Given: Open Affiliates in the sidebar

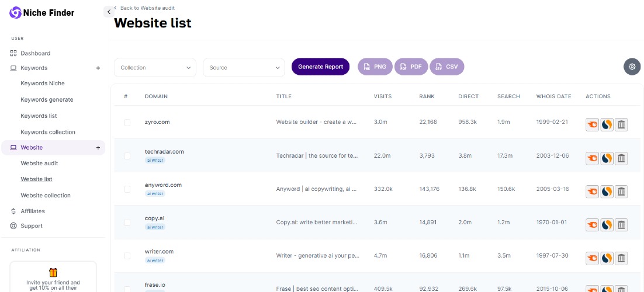Looking at the screenshot, I should (33, 211).
